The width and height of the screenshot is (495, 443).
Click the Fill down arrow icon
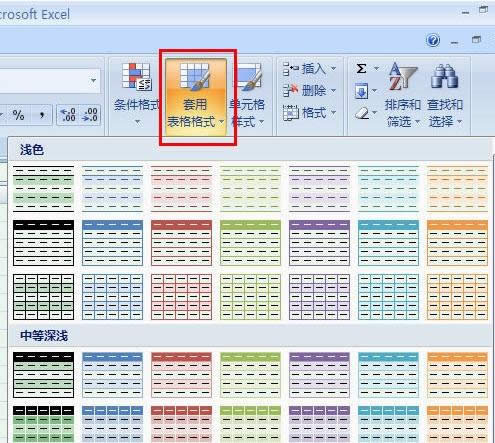click(x=361, y=91)
